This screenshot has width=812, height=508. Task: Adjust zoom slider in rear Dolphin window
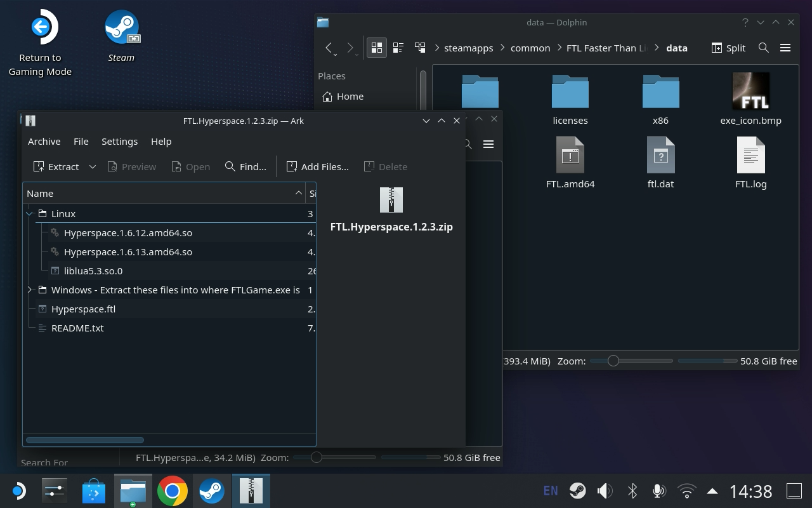334,457
